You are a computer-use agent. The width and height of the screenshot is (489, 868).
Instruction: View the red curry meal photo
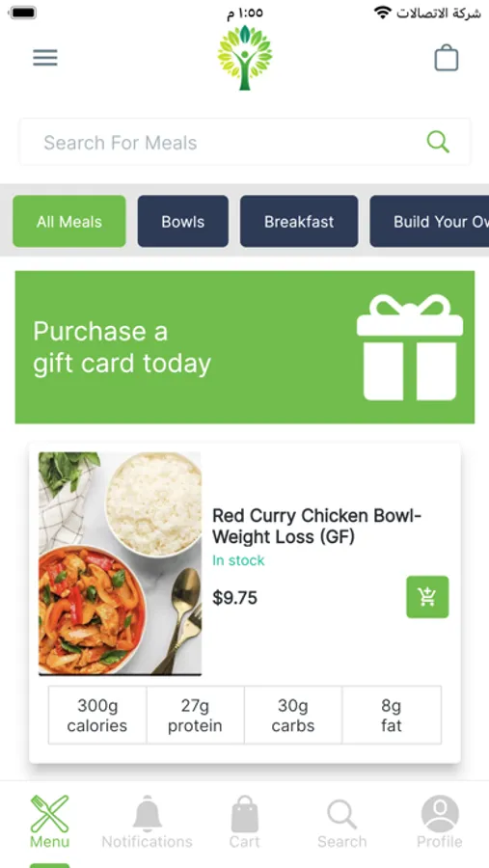click(x=121, y=563)
